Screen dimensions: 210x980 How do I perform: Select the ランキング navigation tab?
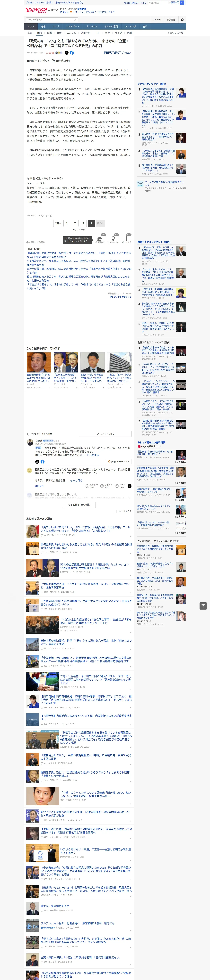tap(130, 27)
